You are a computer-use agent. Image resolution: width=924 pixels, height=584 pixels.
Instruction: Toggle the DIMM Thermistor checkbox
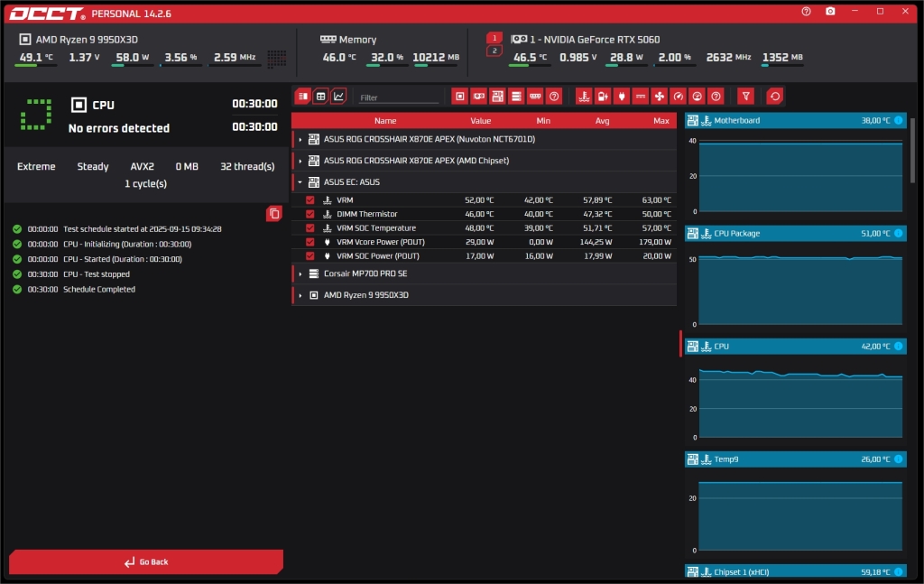pos(310,214)
